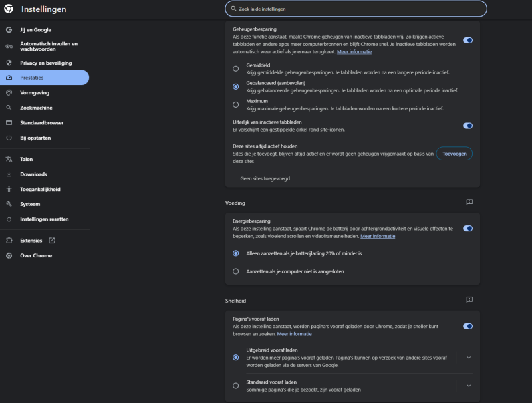Expand the Standaard vooraf laden details
Viewport: 532px width, 403px height.
coord(469,386)
